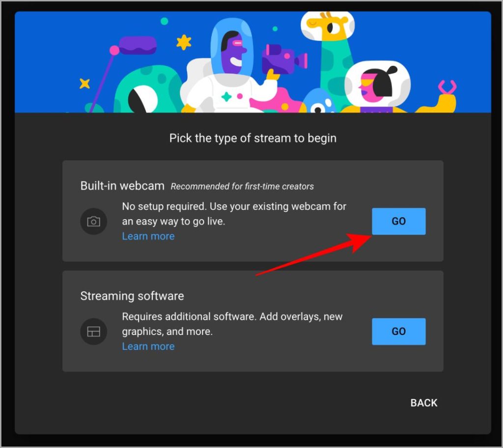503x448 pixels.
Task: Click the purple video camera illustration
Action: (x=283, y=60)
